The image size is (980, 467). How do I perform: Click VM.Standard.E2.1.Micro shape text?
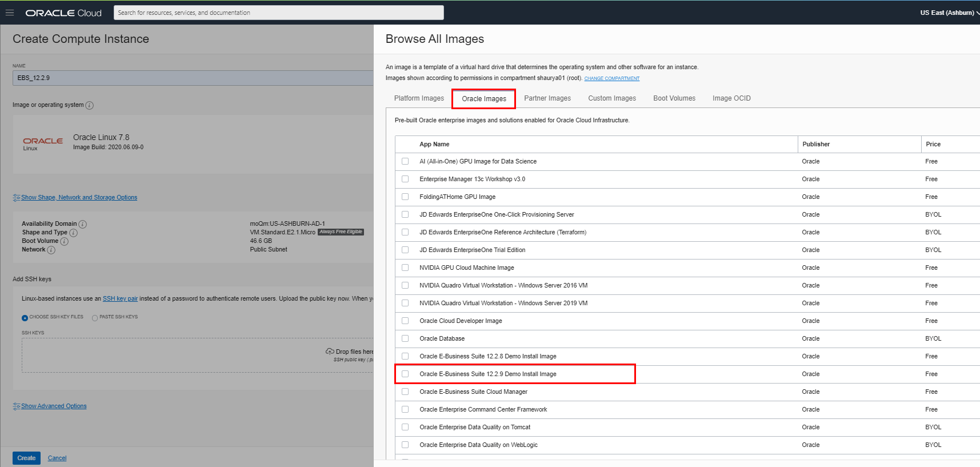pyautogui.click(x=282, y=233)
